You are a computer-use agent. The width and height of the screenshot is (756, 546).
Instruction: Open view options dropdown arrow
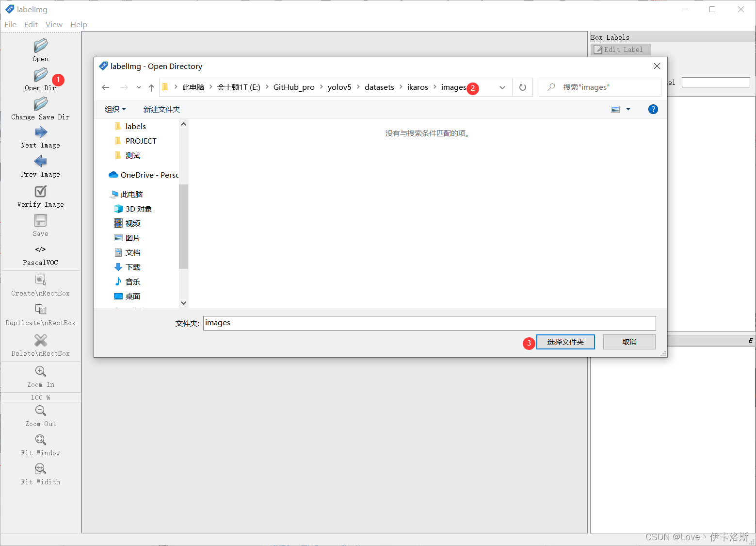point(628,109)
